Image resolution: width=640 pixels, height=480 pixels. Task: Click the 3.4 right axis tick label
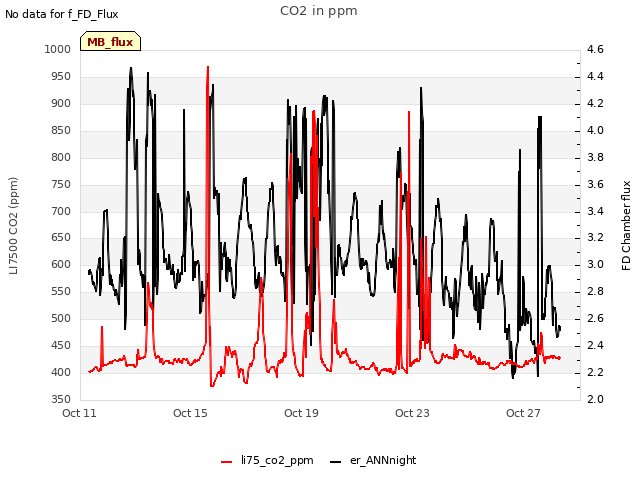pyautogui.click(x=595, y=211)
